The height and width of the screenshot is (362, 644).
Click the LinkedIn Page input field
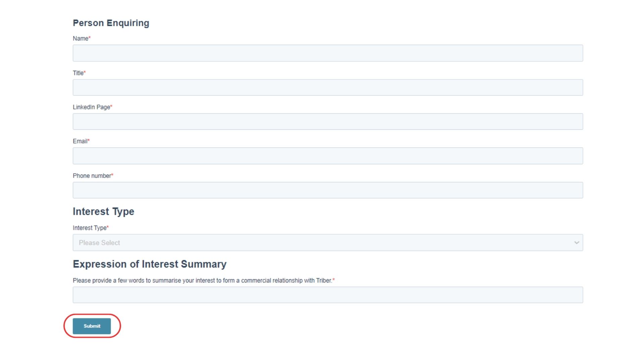(x=328, y=122)
